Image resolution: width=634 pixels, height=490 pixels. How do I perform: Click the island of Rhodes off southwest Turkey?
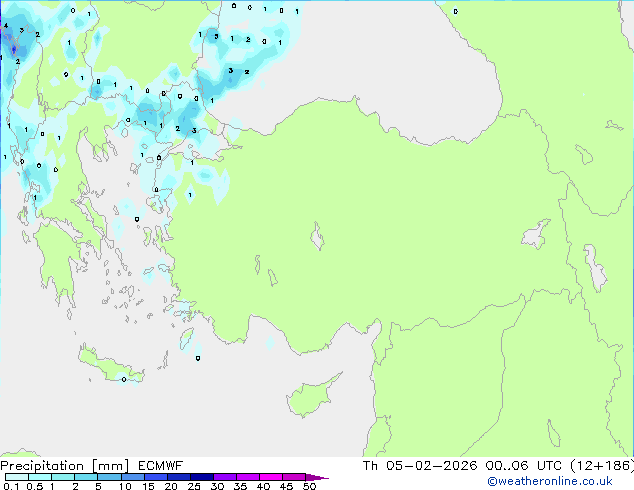189,341
